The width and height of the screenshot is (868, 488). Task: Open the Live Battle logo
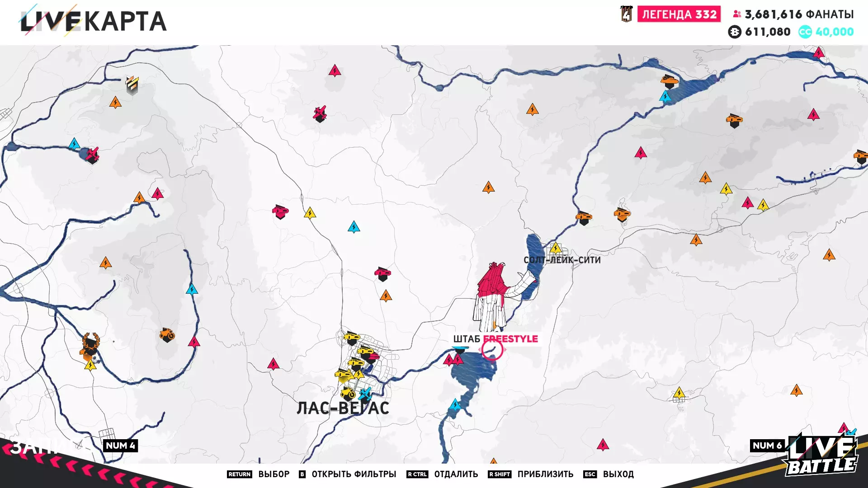pyautogui.click(x=821, y=456)
